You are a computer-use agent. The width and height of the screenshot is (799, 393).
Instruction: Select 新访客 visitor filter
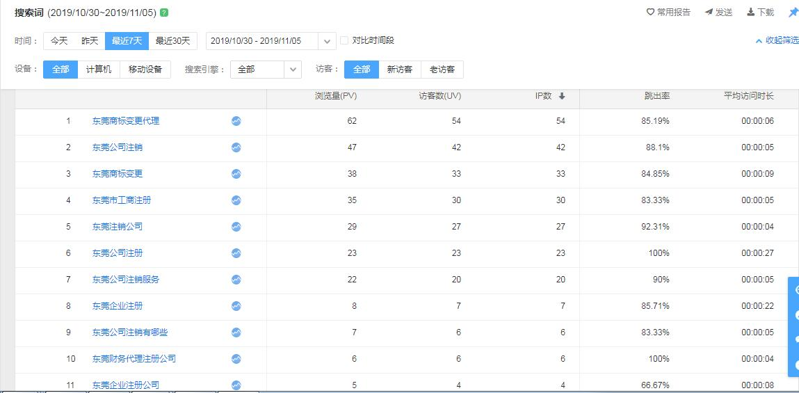coord(400,70)
